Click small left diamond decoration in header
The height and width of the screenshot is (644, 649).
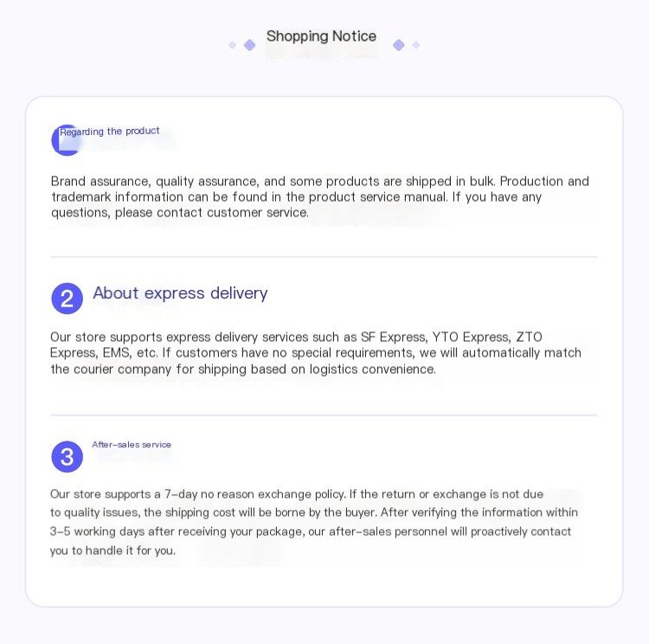point(233,45)
